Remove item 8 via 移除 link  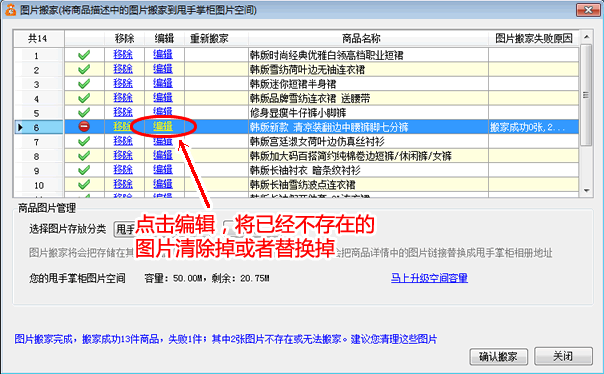pos(123,155)
